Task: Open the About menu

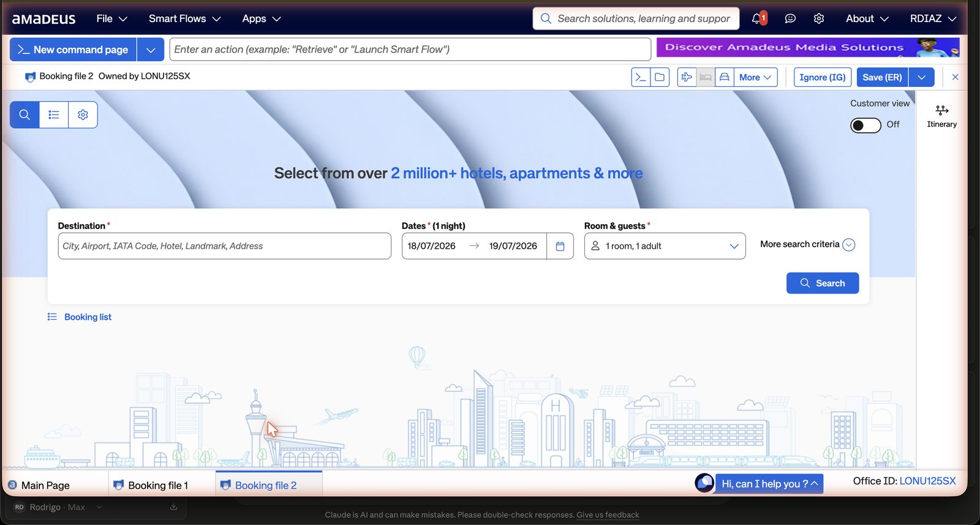Action: [x=867, y=18]
